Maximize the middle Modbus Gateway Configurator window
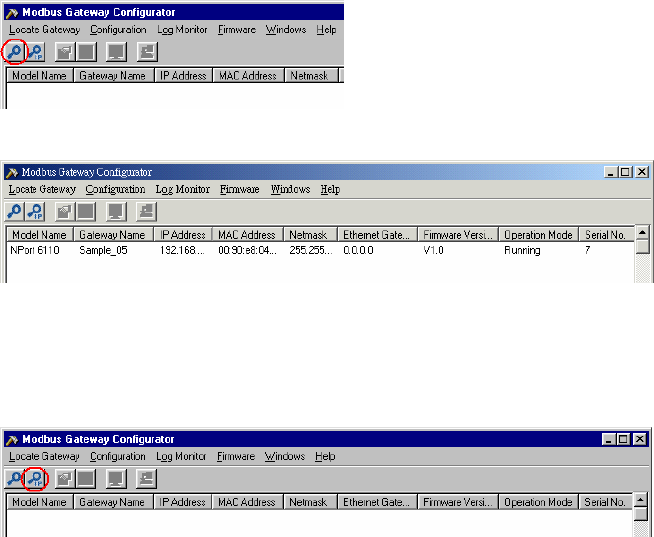Screen dimensions: 654x537 tap(625, 172)
